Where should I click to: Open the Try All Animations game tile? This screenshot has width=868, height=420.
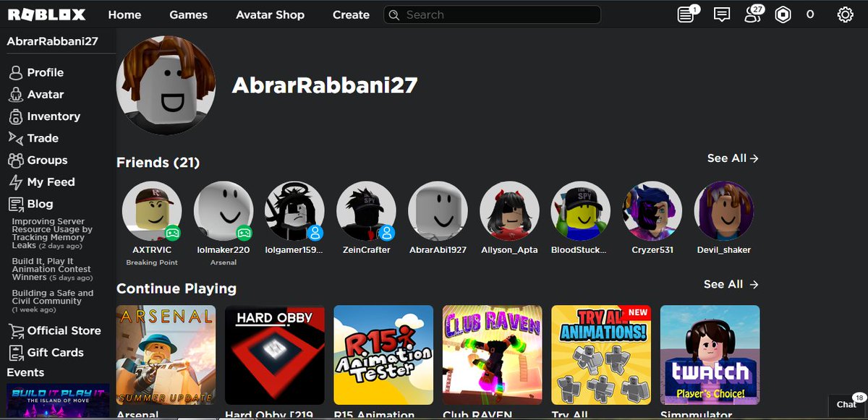pos(601,355)
